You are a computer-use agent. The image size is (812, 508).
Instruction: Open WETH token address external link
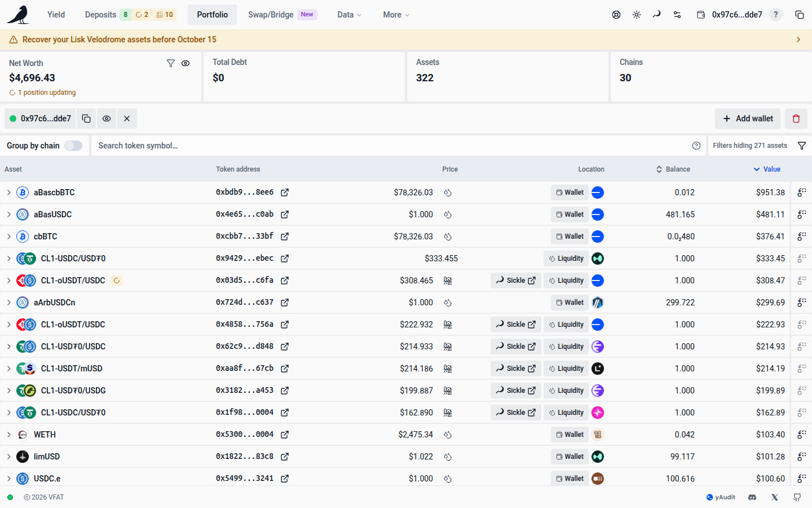click(x=285, y=435)
